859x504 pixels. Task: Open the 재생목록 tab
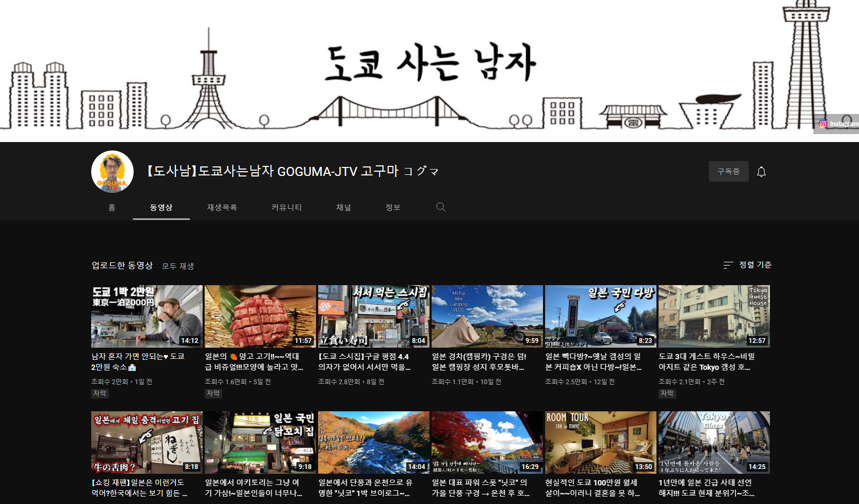click(222, 207)
